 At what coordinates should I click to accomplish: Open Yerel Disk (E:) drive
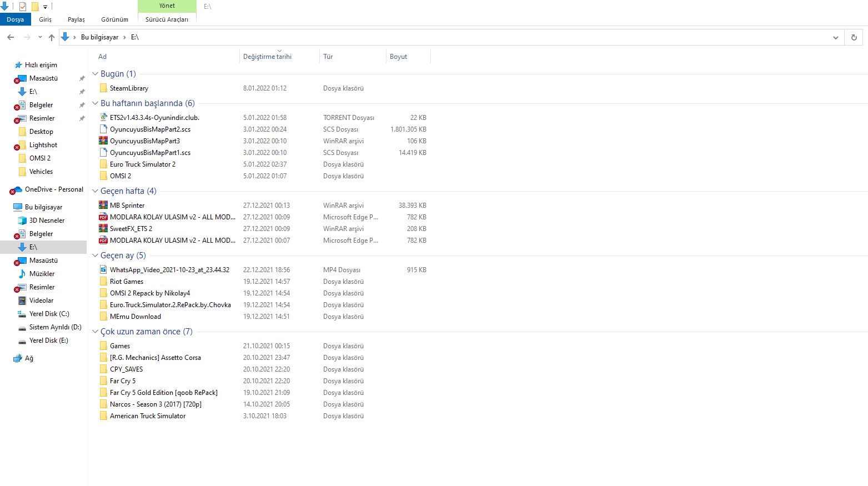tap(48, 340)
